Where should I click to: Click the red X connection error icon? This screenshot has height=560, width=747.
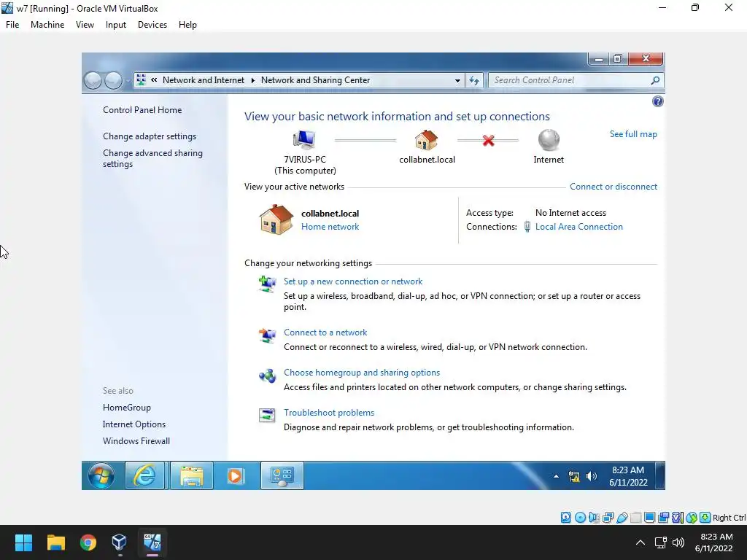coord(488,141)
